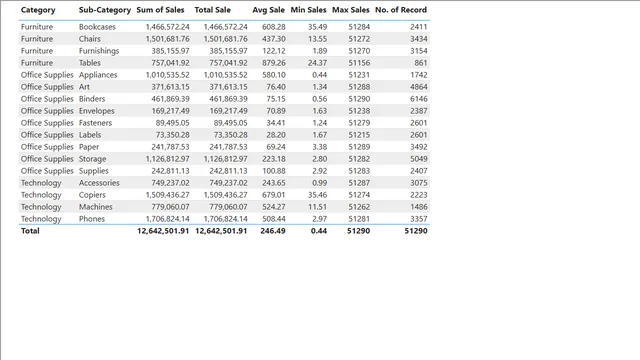
Task: Select the Copiers sub-category cell
Action: coord(92,195)
